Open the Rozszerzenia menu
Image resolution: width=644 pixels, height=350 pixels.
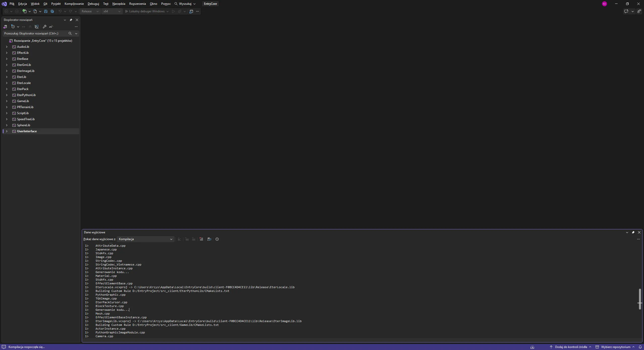[138, 4]
